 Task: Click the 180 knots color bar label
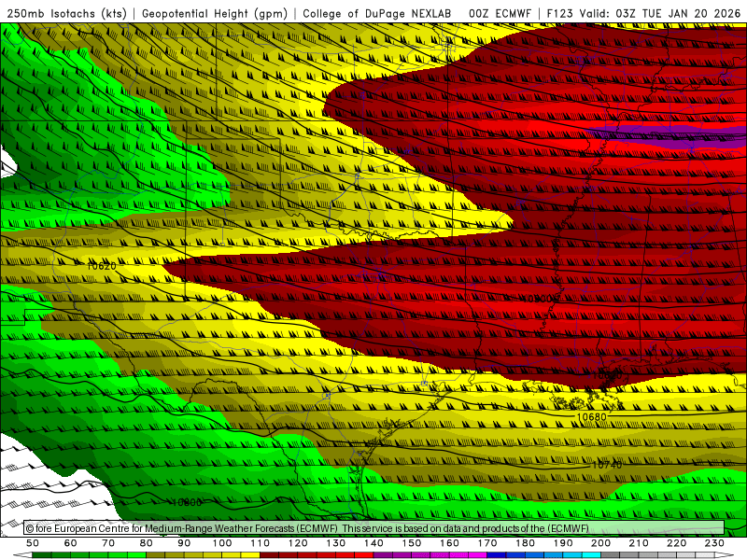(x=525, y=543)
